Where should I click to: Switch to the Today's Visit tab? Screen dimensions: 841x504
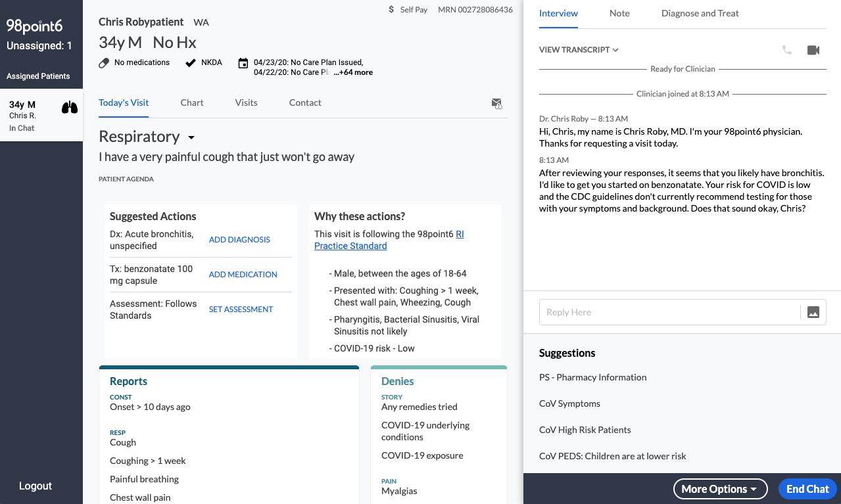[x=124, y=103]
